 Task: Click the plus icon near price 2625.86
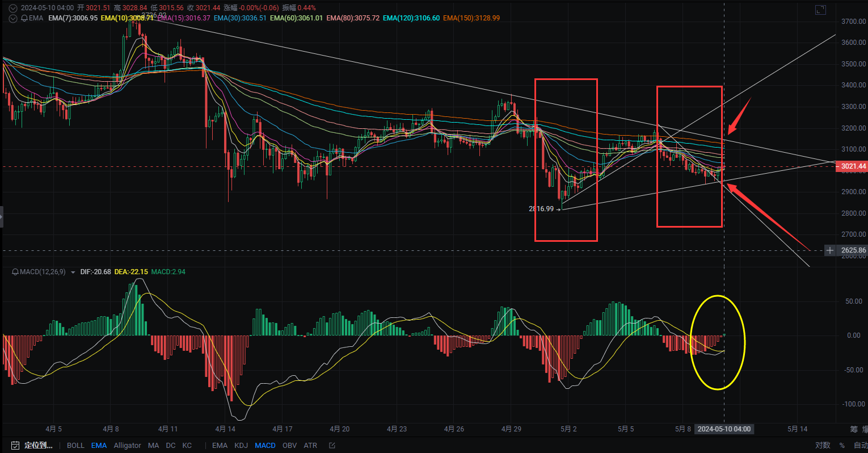[x=829, y=250]
